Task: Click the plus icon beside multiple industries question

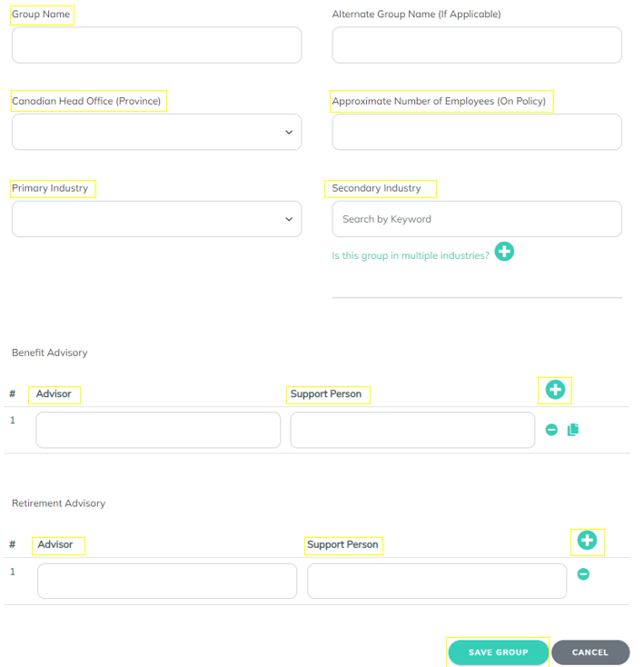Action: (x=504, y=252)
